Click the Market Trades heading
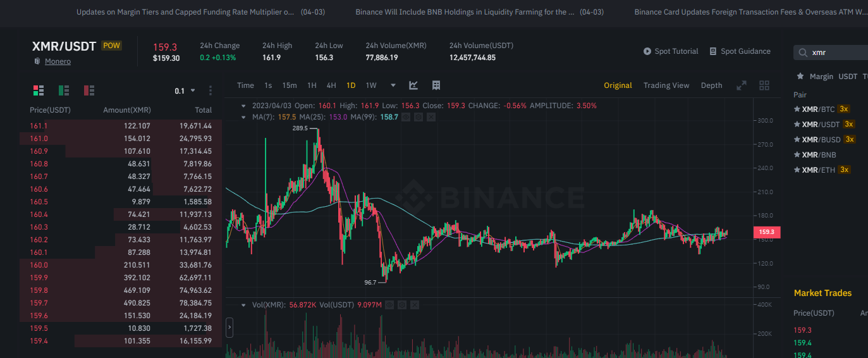 pyautogui.click(x=822, y=293)
